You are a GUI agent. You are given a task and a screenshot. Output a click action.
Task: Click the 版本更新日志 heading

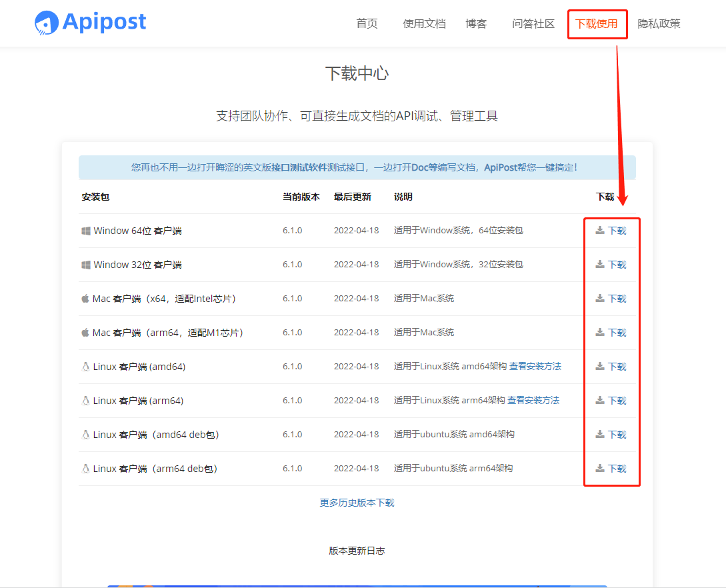pyautogui.click(x=357, y=551)
